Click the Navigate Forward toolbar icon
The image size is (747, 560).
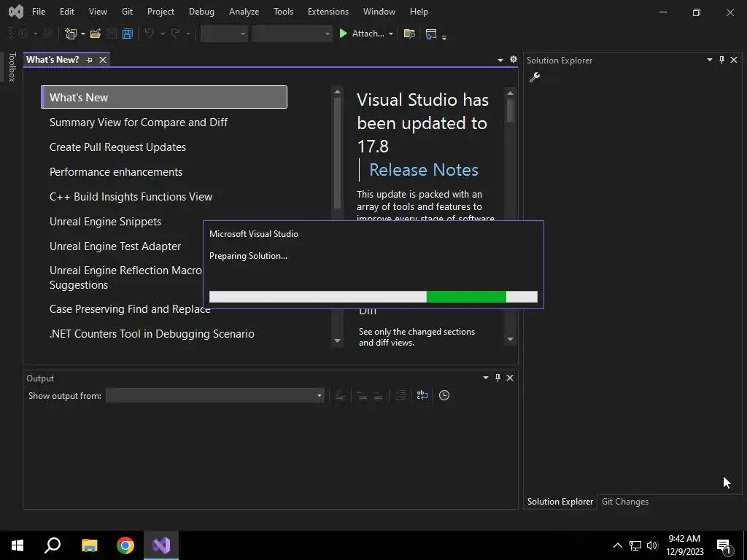tap(47, 34)
